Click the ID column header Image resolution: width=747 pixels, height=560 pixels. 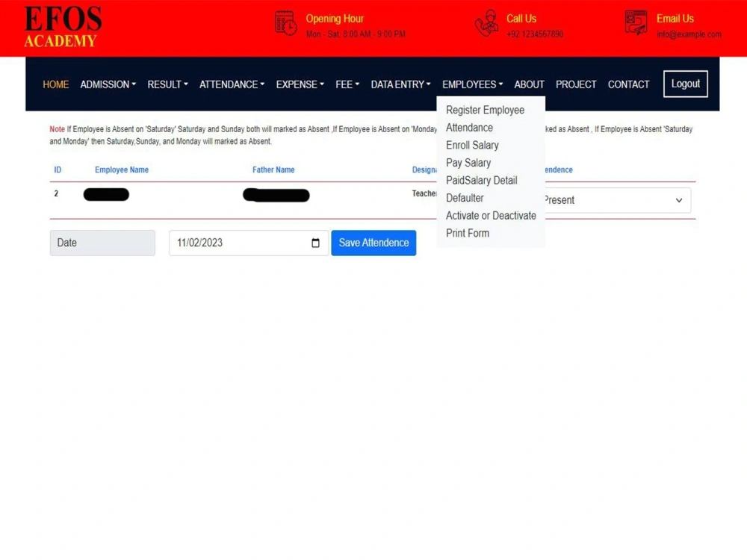click(x=58, y=169)
